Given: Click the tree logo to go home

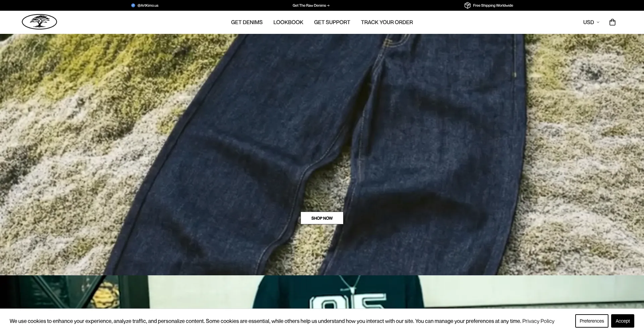Looking at the screenshot, I should coord(39,22).
